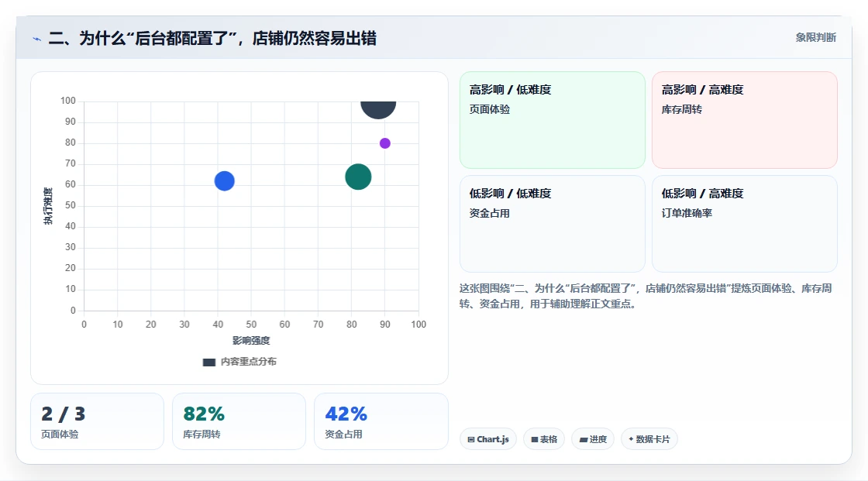Select the 2 / 3 页面体验 stat card

click(x=98, y=422)
